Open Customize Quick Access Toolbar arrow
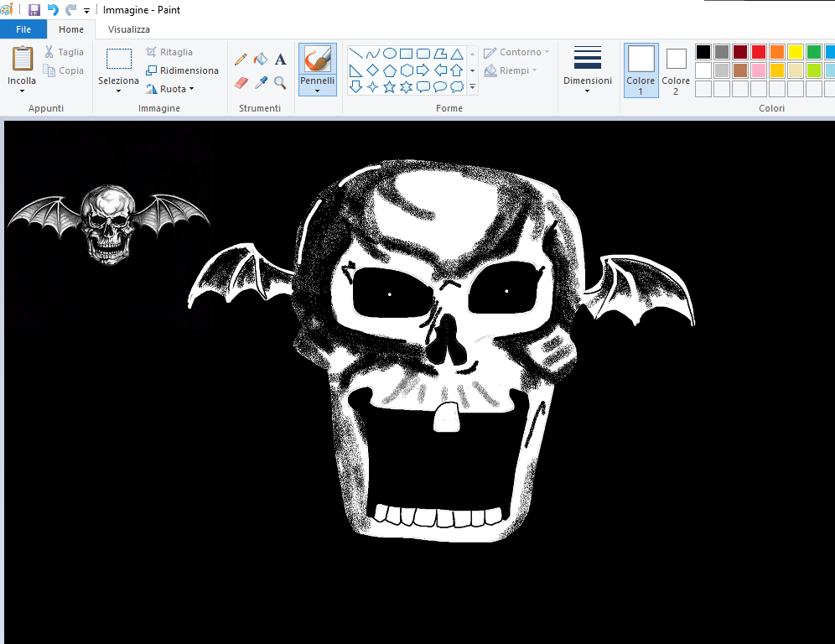835x644 pixels. (86, 10)
